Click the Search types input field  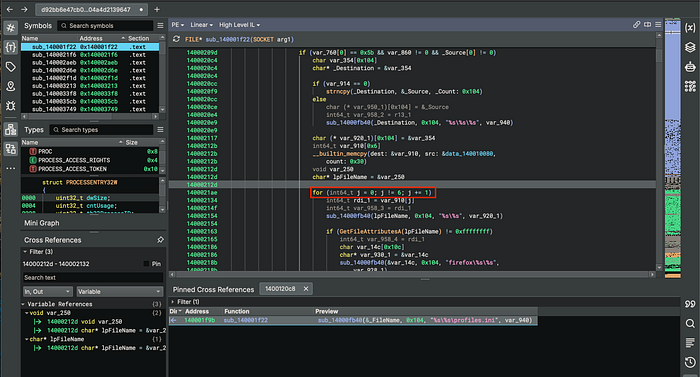(x=101, y=130)
